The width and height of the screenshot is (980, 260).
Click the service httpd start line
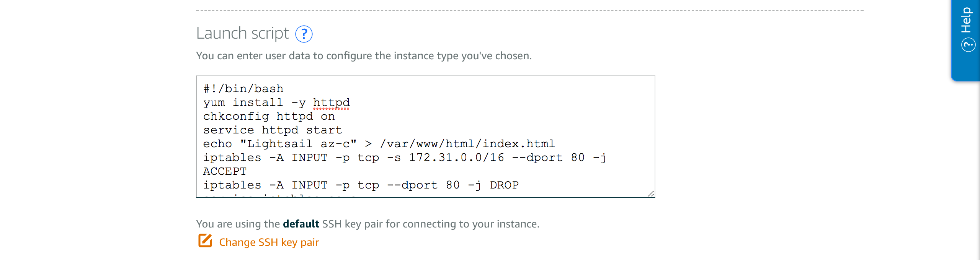[273, 130]
